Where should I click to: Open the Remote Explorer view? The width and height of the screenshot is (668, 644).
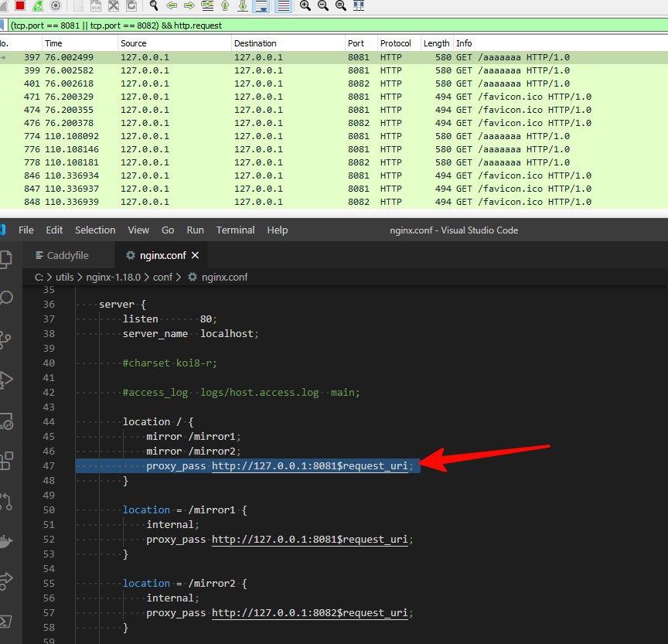tap(6, 421)
